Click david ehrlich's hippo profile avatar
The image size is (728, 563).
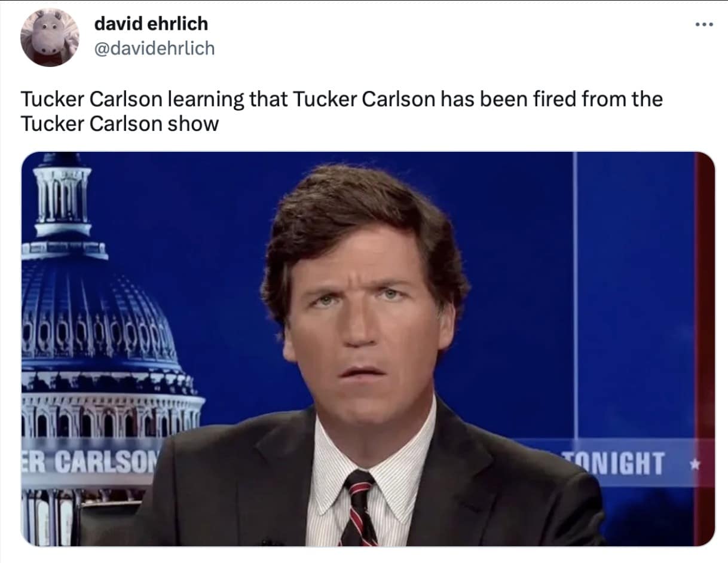point(50,37)
